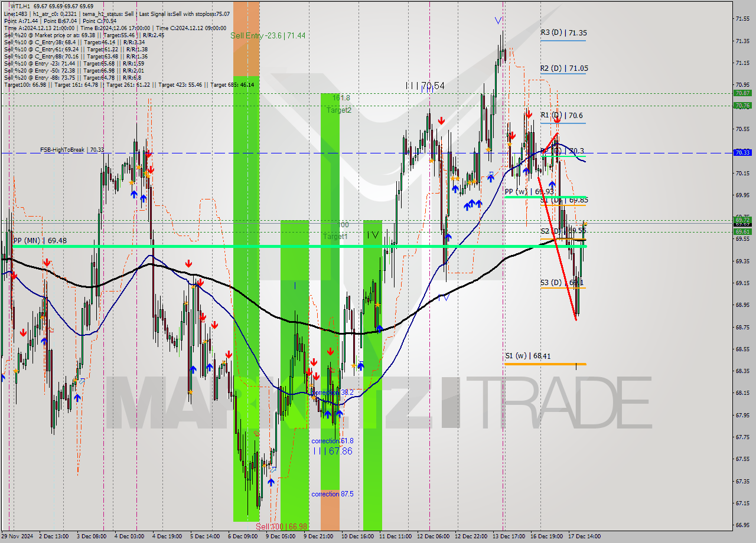Click the blue 70.33 price tag
The height and width of the screenshot is (543, 756).
click(x=742, y=152)
